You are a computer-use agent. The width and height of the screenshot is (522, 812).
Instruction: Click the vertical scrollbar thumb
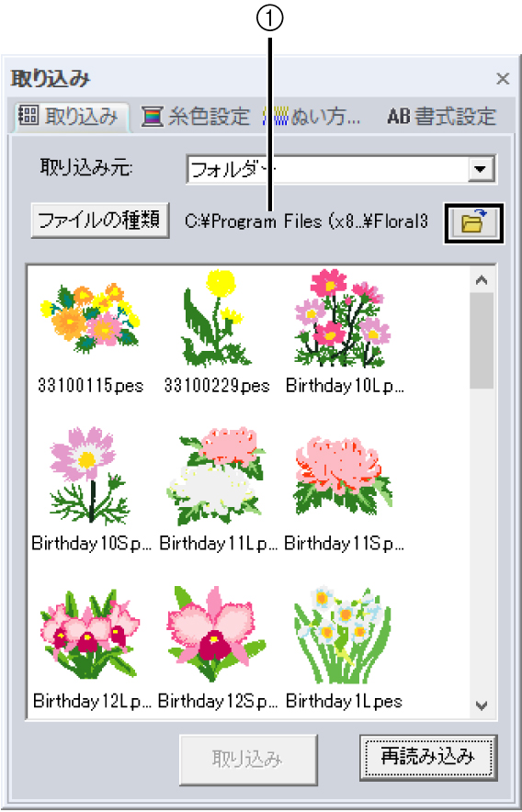[x=482, y=340]
